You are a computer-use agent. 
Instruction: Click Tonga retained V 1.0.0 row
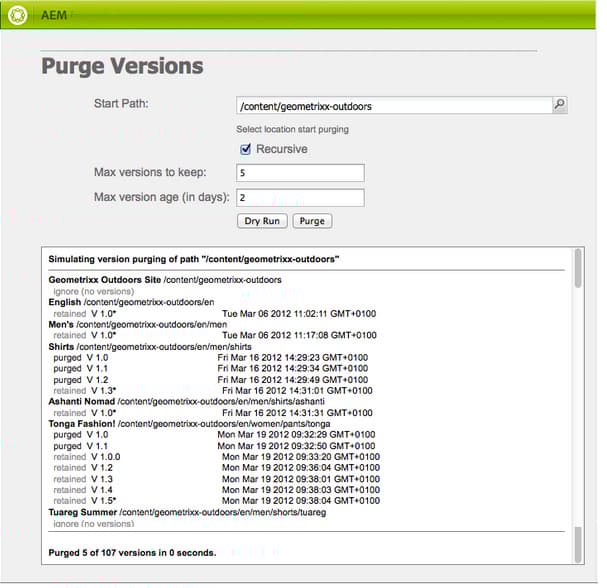216,457
